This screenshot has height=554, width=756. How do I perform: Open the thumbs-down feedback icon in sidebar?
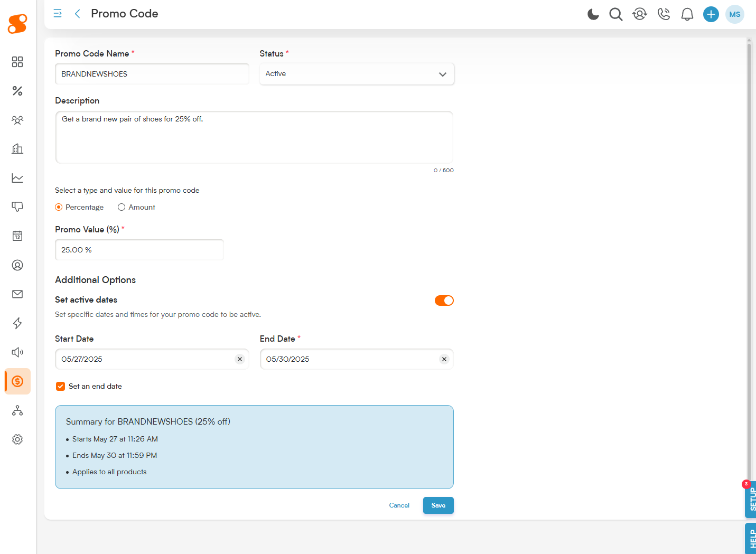17,207
